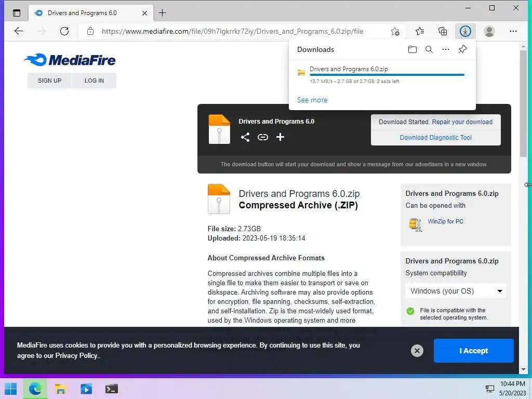
Task: Open the browser profile avatar
Action: pos(489,31)
